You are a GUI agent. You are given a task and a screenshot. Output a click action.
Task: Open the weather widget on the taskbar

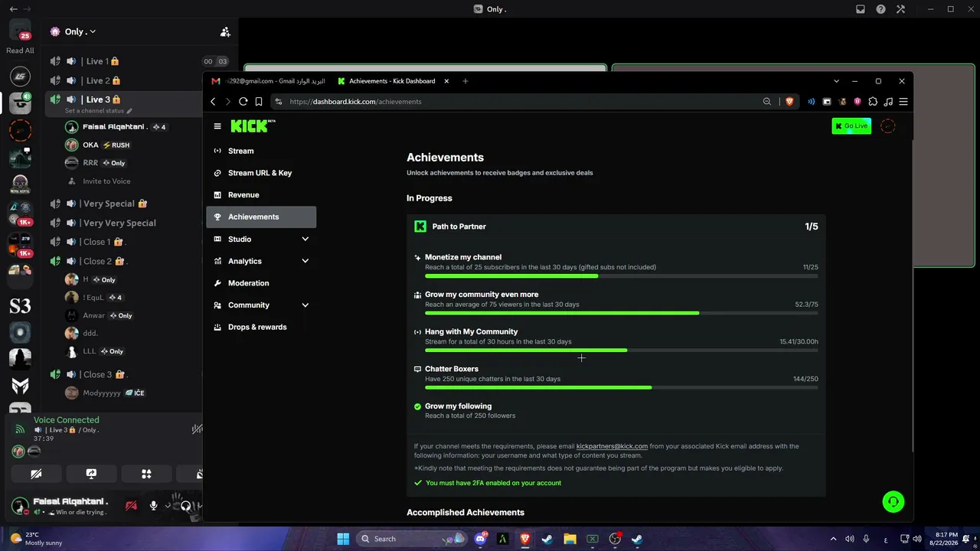pos(37,539)
